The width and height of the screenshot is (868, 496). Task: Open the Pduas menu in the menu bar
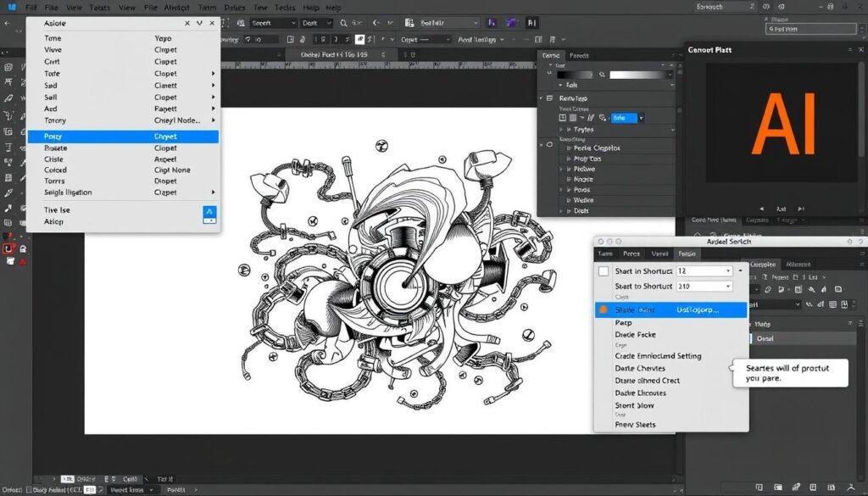click(235, 8)
